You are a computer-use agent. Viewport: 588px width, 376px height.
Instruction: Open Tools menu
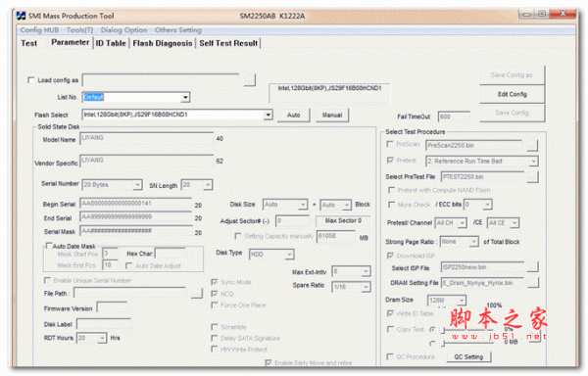click(x=80, y=30)
